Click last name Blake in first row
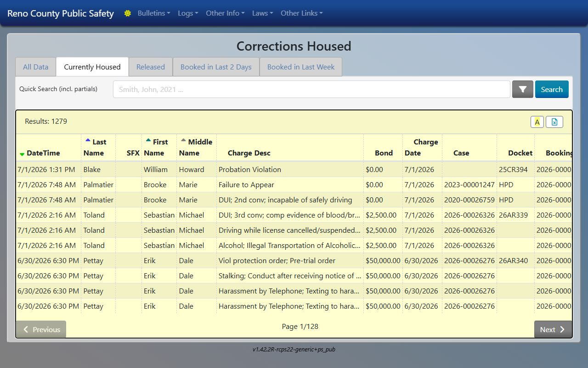 click(x=92, y=169)
